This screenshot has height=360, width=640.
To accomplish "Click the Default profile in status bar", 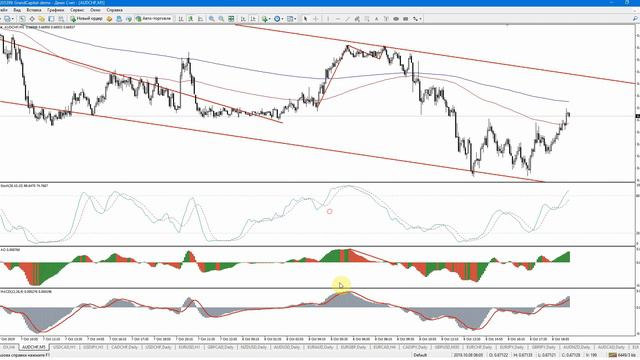I will tap(420, 355).
